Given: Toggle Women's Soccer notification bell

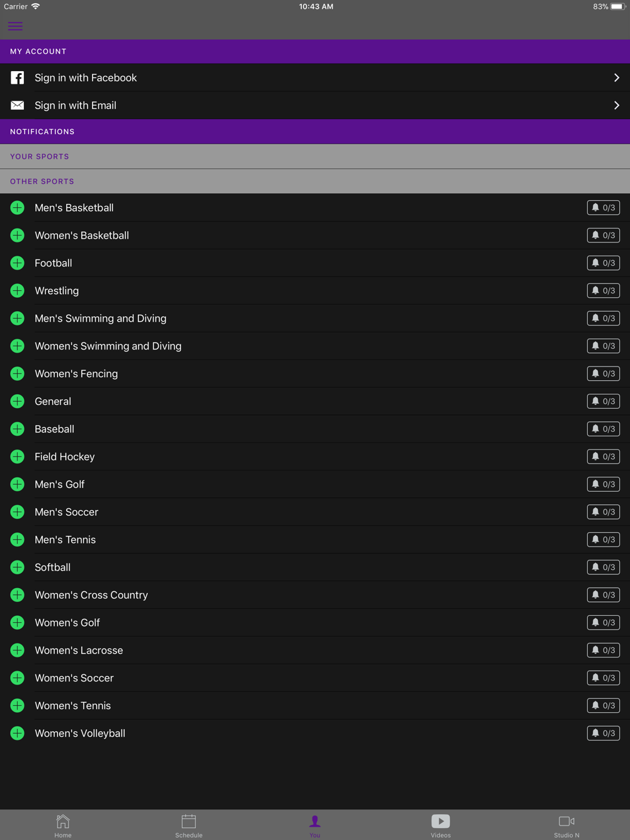Looking at the screenshot, I should click(604, 679).
